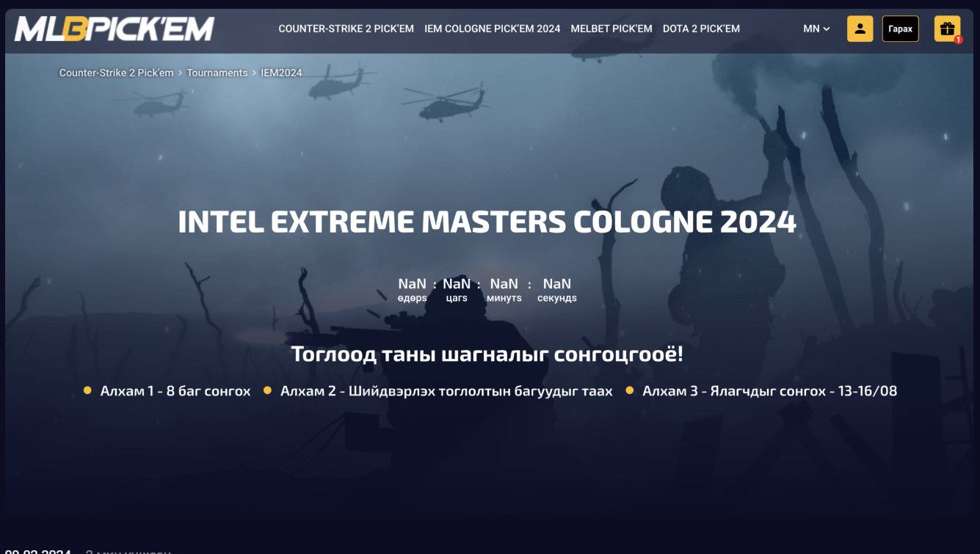Open the gift box rewards icon

point(947,29)
